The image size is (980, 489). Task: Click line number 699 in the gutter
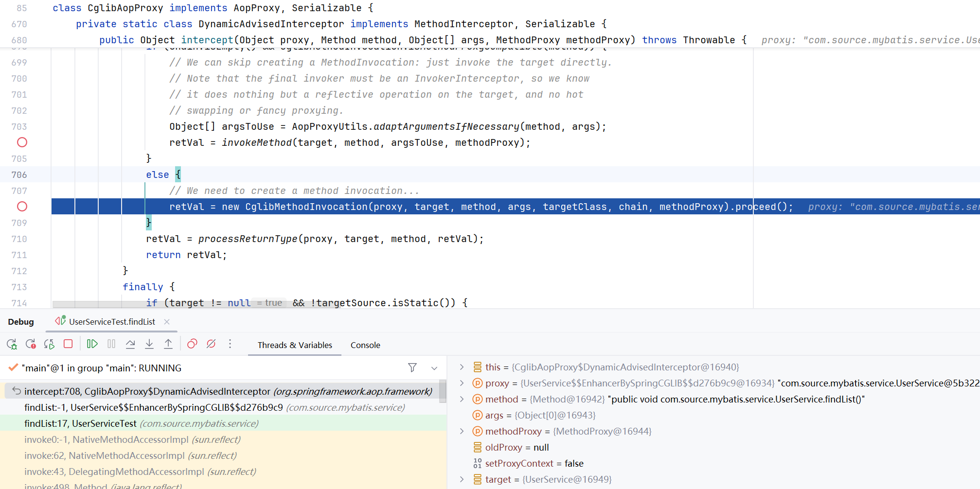pyautogui.click(x=19, y=62)
